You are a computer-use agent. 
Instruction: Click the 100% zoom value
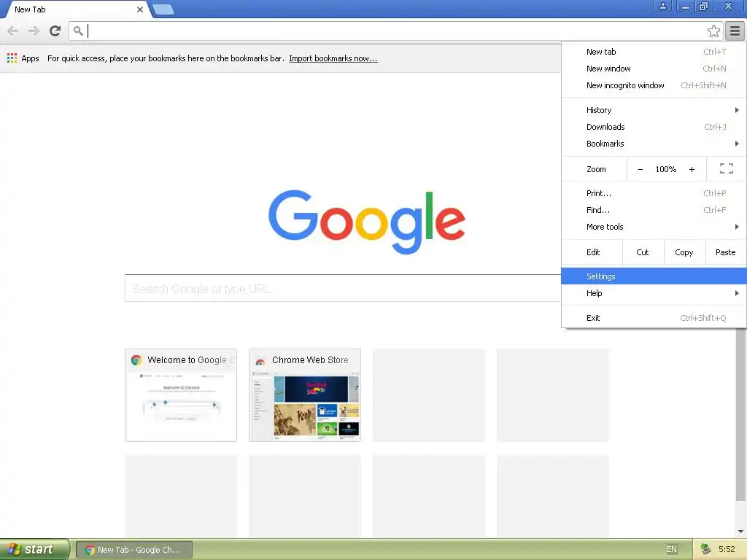point(665,169)
